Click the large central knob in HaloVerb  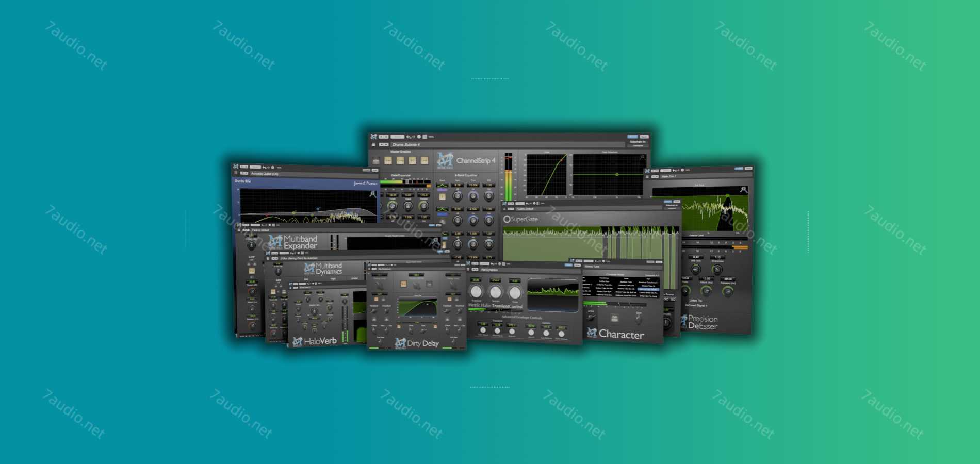314,311
